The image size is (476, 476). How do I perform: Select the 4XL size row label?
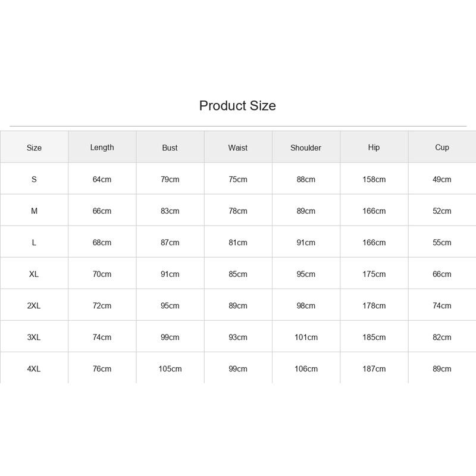click(x=34, y=368)
